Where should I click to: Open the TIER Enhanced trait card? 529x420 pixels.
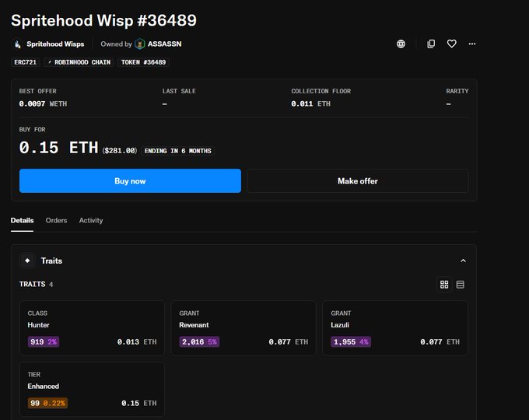[x=92, y=390]
